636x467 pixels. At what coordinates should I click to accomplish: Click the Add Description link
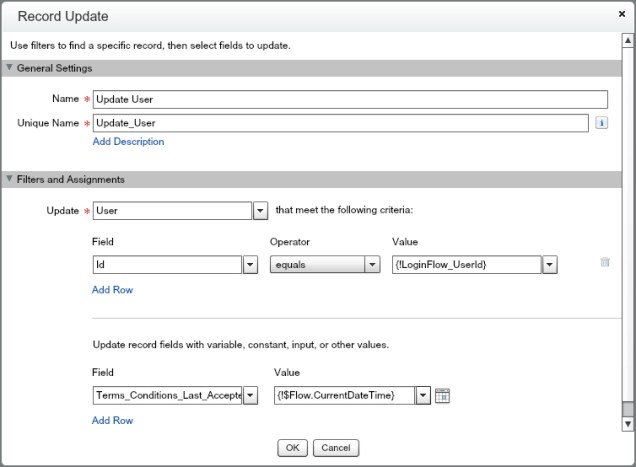128,142
